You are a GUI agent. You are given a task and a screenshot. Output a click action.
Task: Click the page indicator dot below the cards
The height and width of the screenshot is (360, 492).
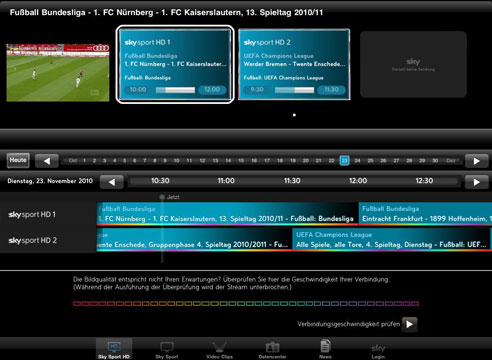(x=294, y=115)
